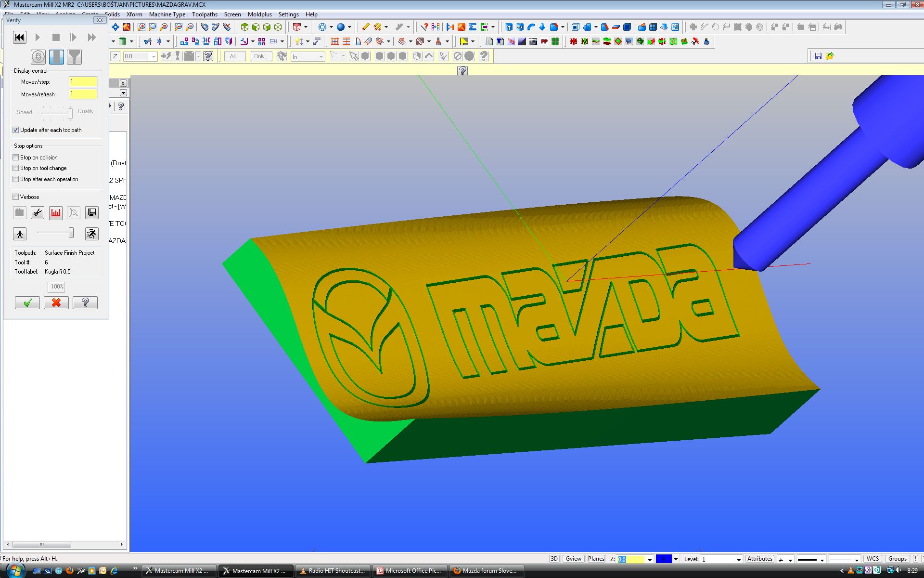Expand the wireframe globe icon dropdown arrow
This screenshot has height=578, width=924.
coord(331,27)
